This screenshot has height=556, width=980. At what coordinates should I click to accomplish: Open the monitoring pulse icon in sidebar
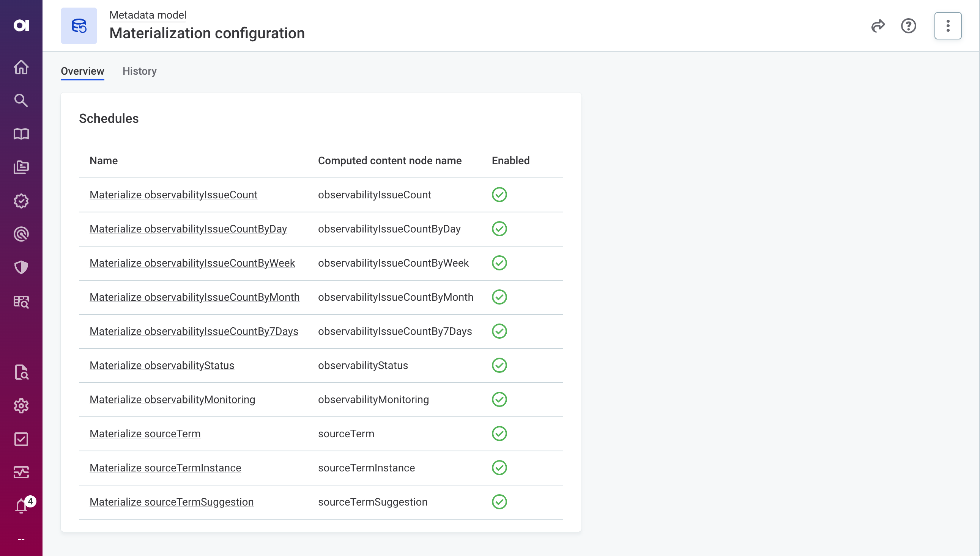click(21, 472)
